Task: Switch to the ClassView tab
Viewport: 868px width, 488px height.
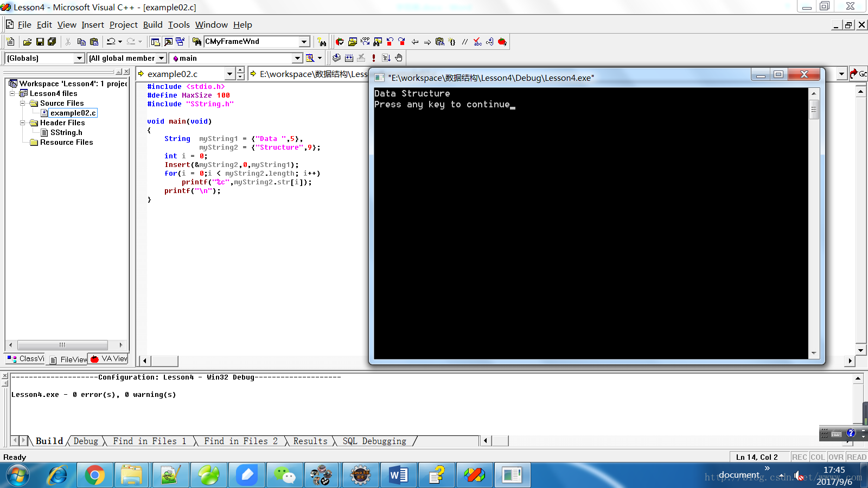Action: click(x=25, y=359)
